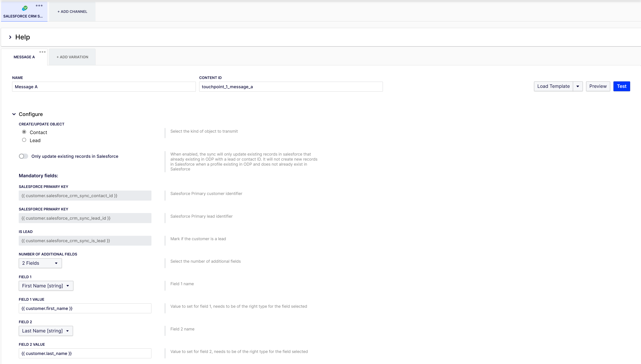Click 'Salesforce Primary lead identifier' text
The height and width of the screenshot is (364, 641).
[202, 216]
